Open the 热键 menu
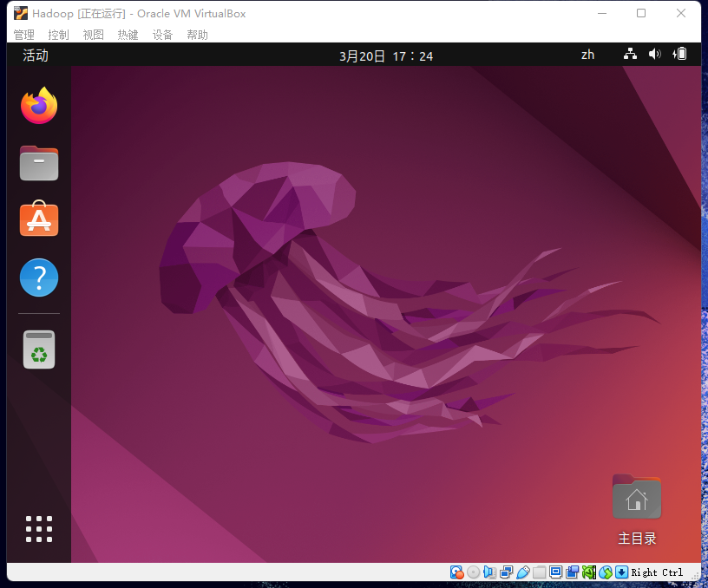The image size is (708, 588). coord(128,35)
